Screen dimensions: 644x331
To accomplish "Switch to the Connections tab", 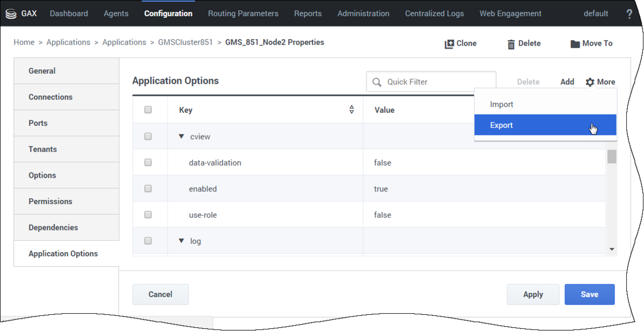I will click(x=67, y=97).
